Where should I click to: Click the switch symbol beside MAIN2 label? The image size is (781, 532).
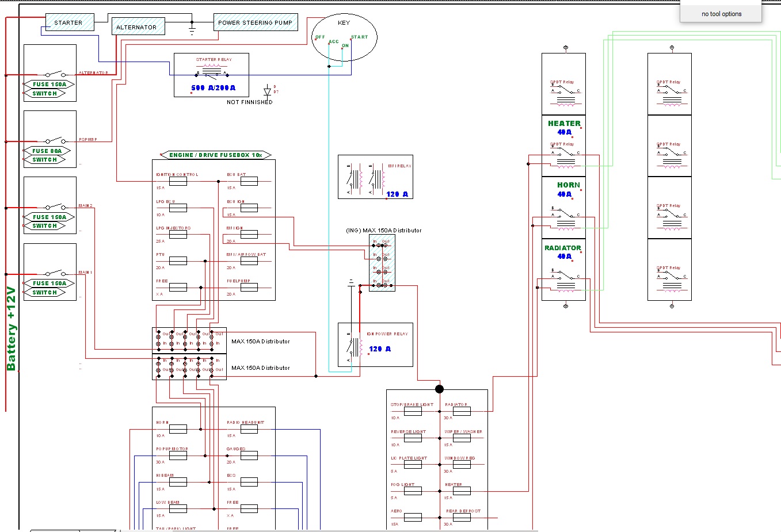[x=55, y=206]
